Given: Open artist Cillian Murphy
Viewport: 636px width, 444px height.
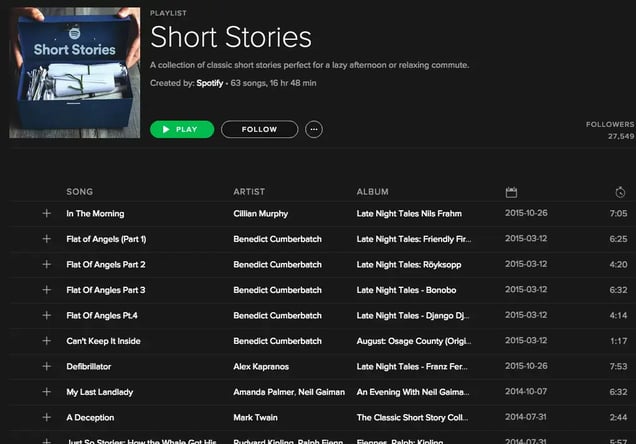Looking at the screenshot, I should (x=261, y=213).
